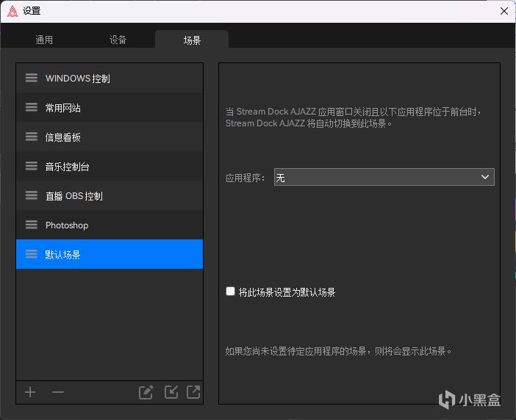Add a new scene with plus icon
516x420 pixels.
click(x=30, y=392)
